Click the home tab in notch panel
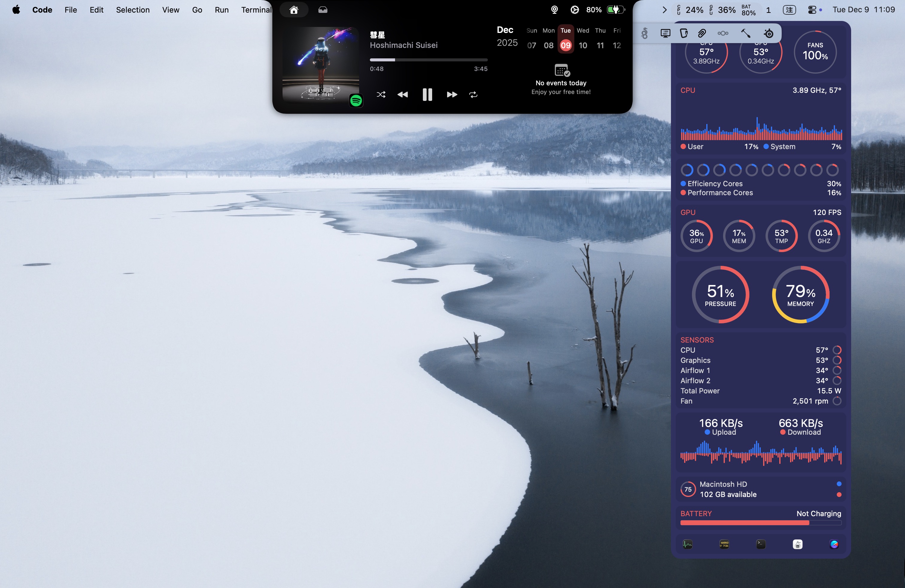905x588 pixels. (294, 10)
